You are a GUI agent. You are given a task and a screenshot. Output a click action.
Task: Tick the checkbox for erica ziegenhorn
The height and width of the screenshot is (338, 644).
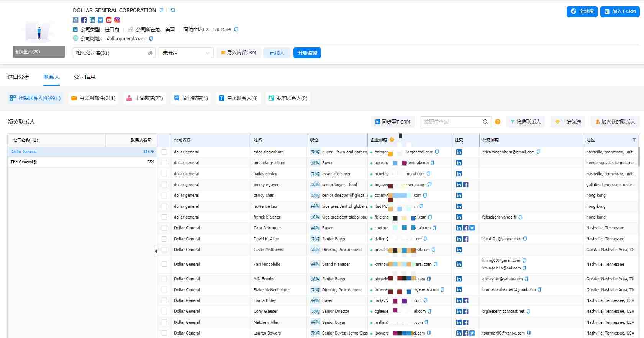[x=164, y=152]
